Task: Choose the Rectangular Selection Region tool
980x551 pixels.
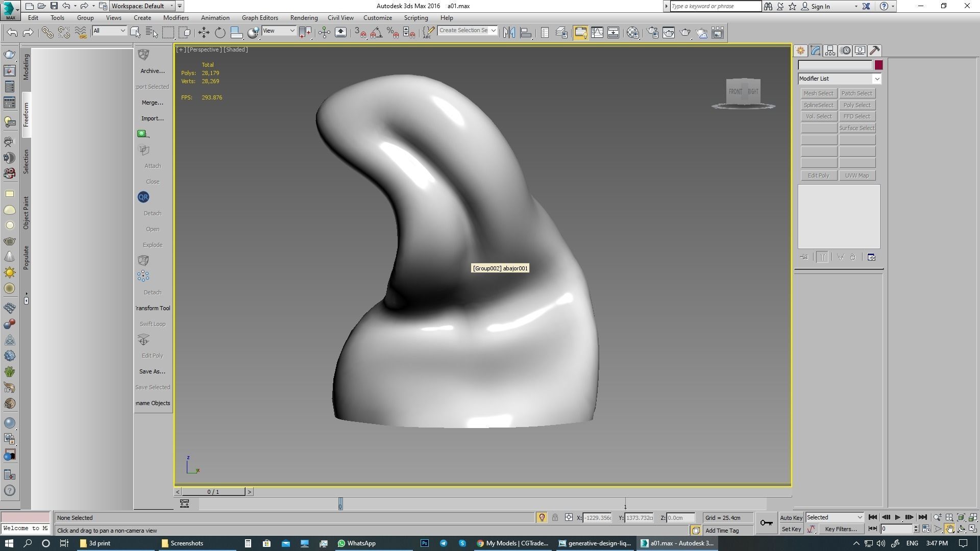Action: tap(168, 33)
